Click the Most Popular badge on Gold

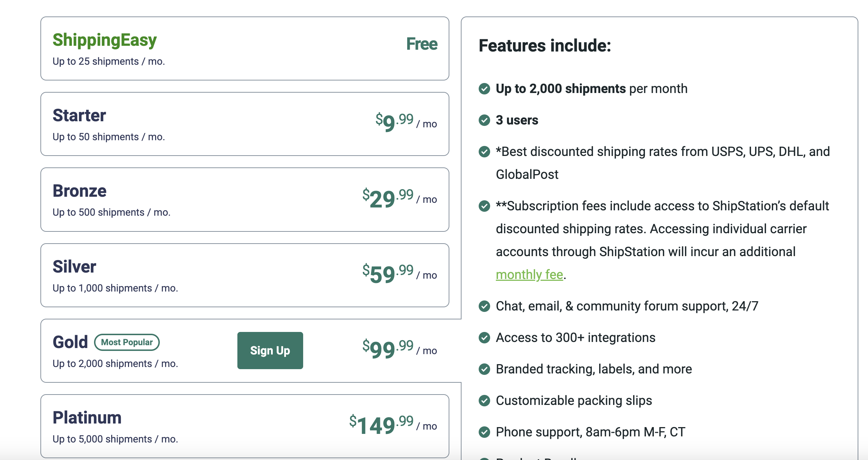click(x=126, y=342)
